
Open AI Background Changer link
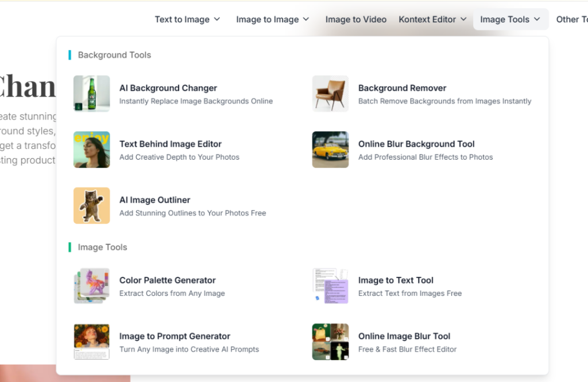click(168, 88)
